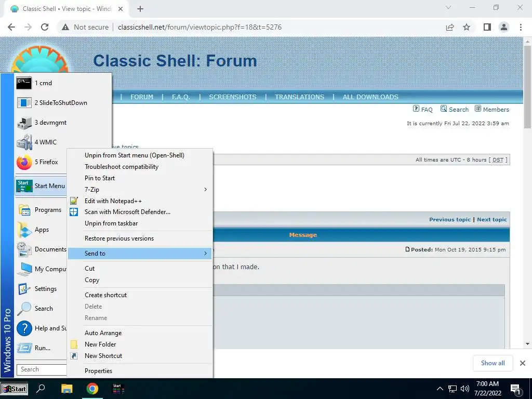This screenshot has height=399, width=532.
Task: Open the Programs submenu
Action: 41,210
